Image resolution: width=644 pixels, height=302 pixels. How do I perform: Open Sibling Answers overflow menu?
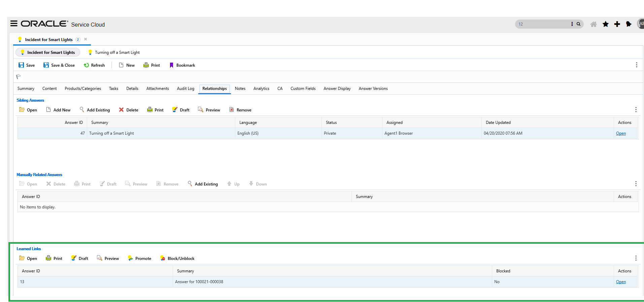coord(636,110)
